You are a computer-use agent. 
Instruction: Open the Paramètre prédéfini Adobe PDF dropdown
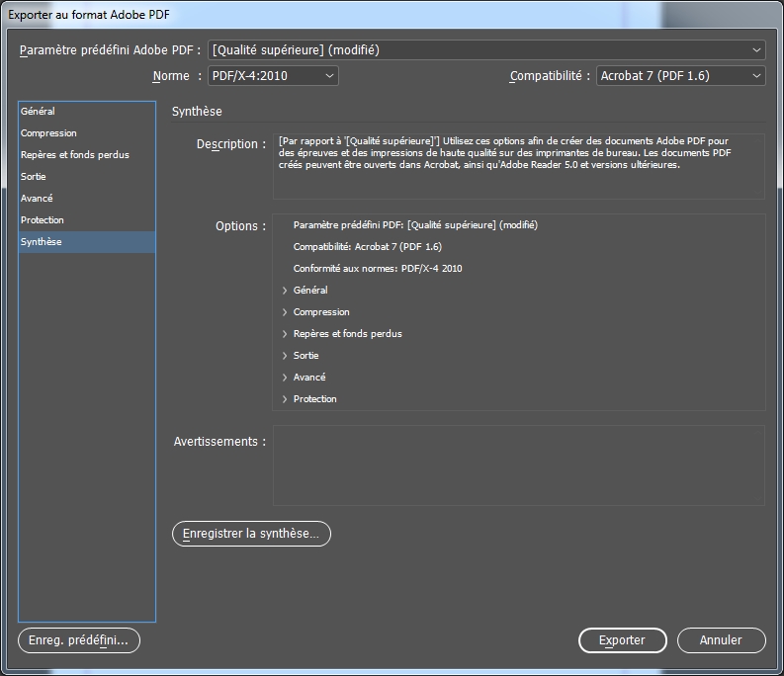tap(486, 50)
